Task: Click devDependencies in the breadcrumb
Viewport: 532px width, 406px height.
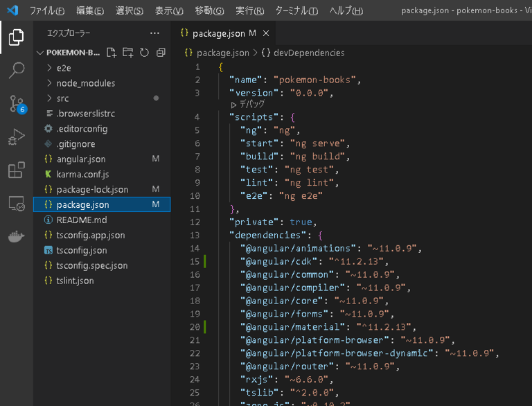Action: 309,53
